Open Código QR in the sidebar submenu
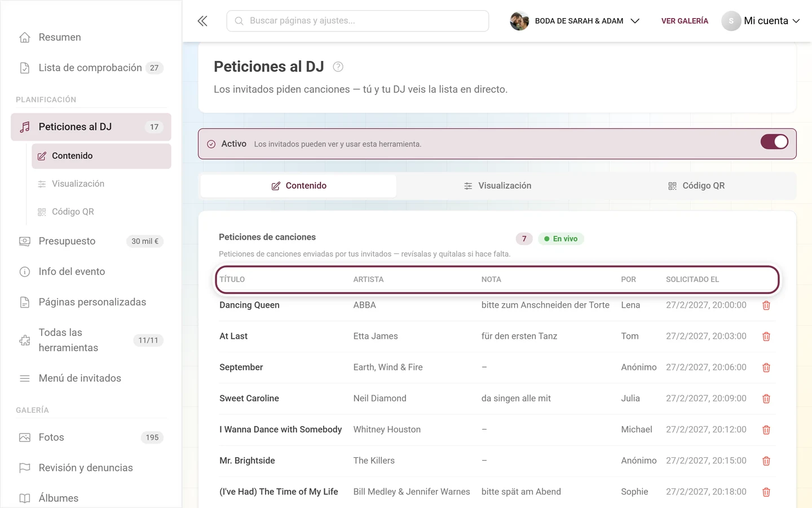The height and width of the screenshot is (508, 812). point(101,212)
